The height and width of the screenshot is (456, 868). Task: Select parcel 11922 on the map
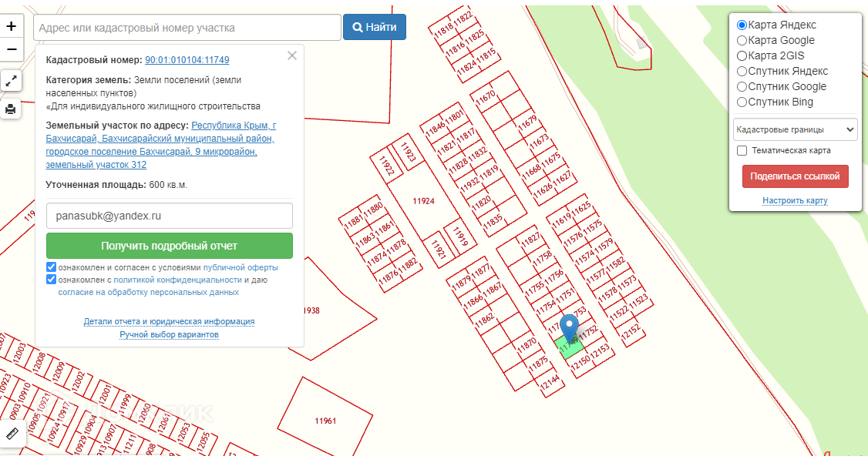coord(386,166)
